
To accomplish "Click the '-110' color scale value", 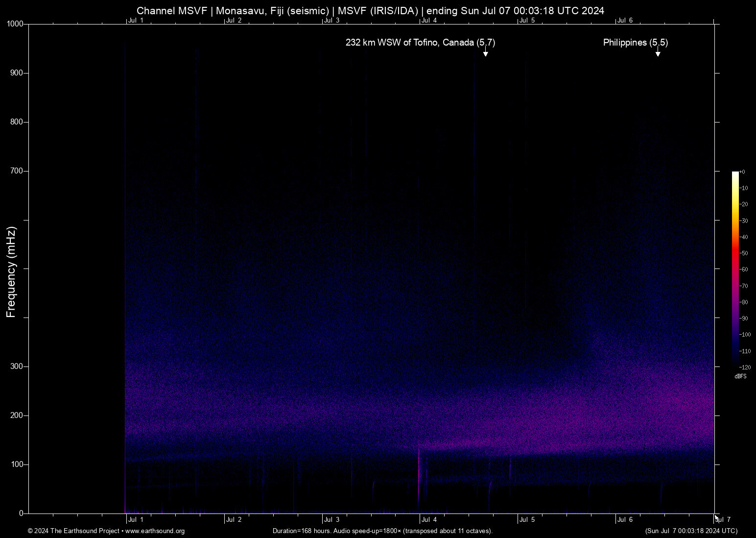I will (x=745, y=351).
